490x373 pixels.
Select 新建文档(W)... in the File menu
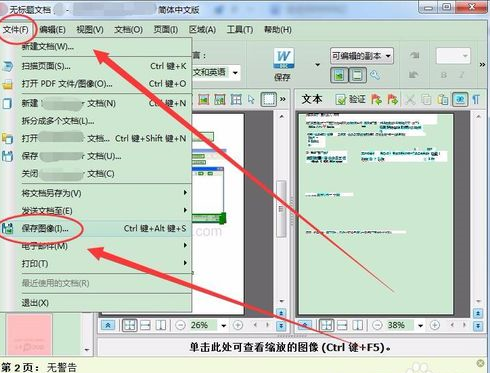coord(97,46)
